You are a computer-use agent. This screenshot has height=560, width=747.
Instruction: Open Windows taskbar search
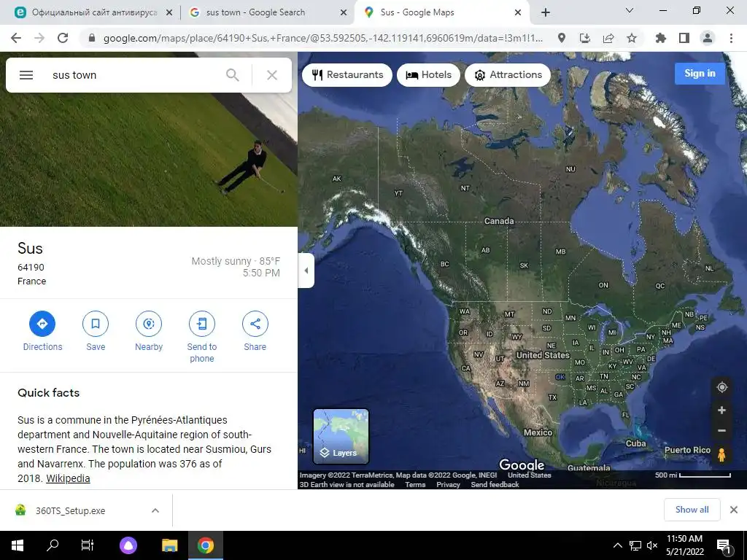(x=53, y=545)
